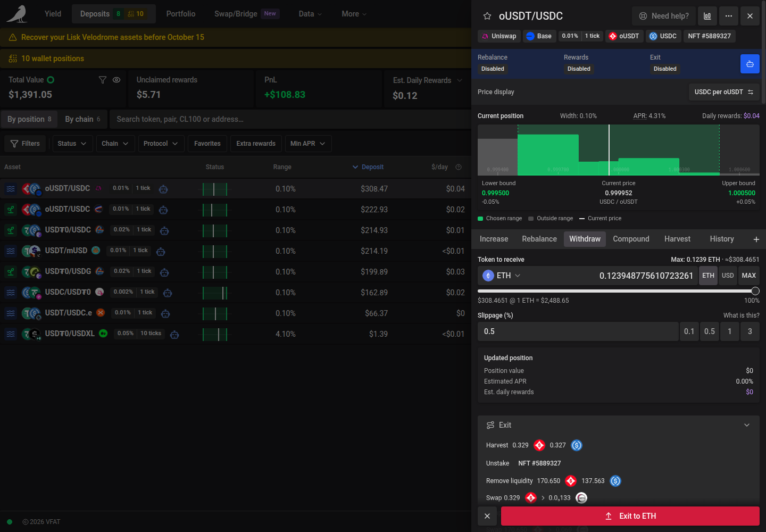766x532 pixels.
Task: Click the plus icon after History tab
Action: 756,239
